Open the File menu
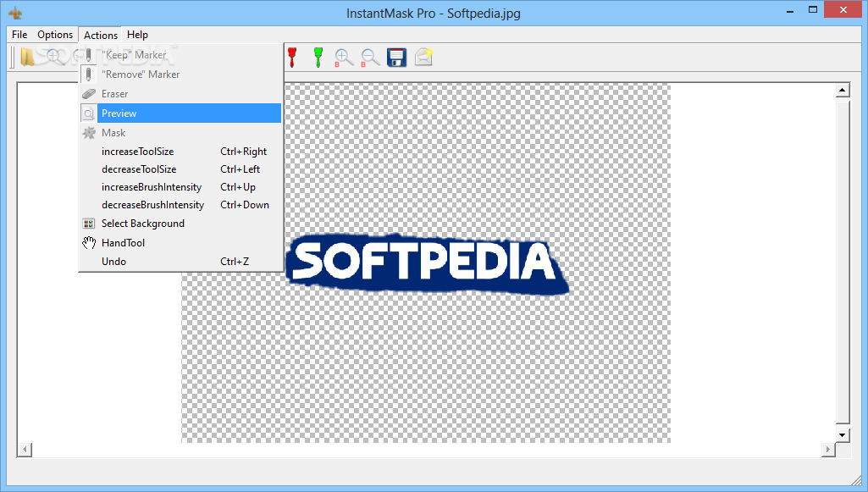This screenshot has width=868, height=492. pyautogui.click(x=19, y=35)
